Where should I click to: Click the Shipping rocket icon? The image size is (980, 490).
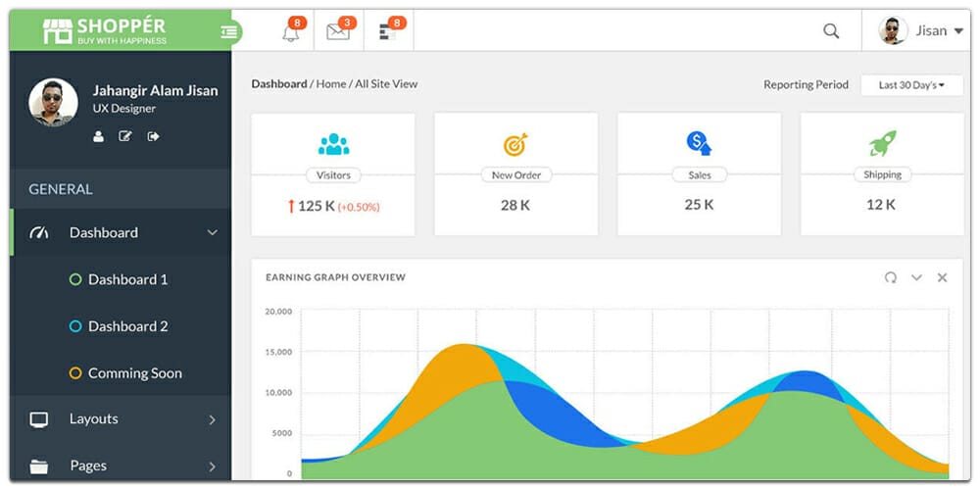(x=883, y=143)
